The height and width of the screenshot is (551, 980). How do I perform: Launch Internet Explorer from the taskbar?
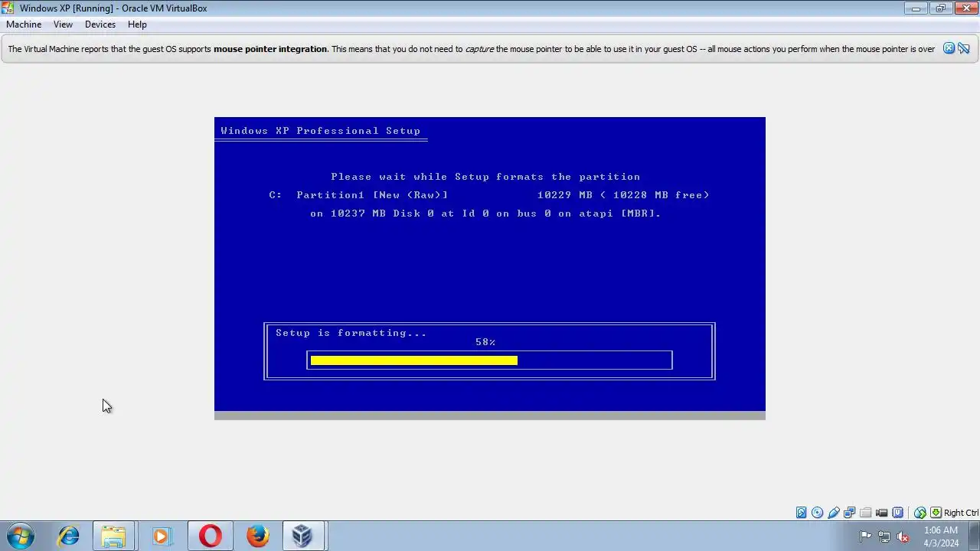click(69, 536)
